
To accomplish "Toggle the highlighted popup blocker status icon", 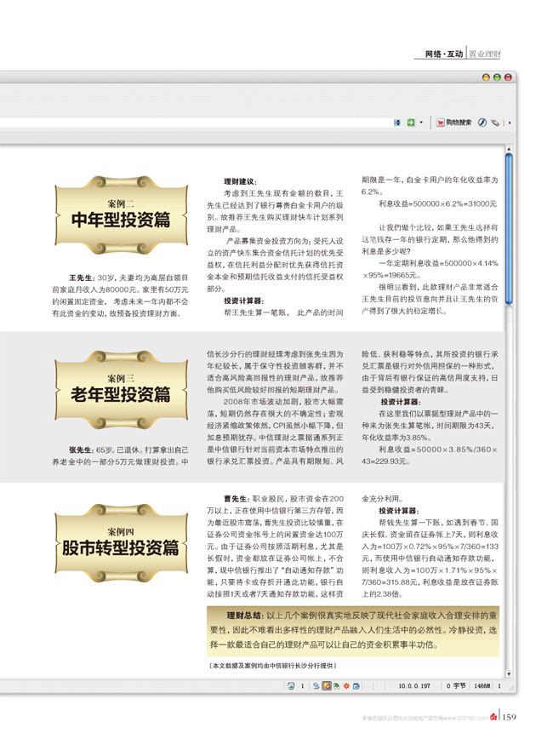I will (327, 685).
